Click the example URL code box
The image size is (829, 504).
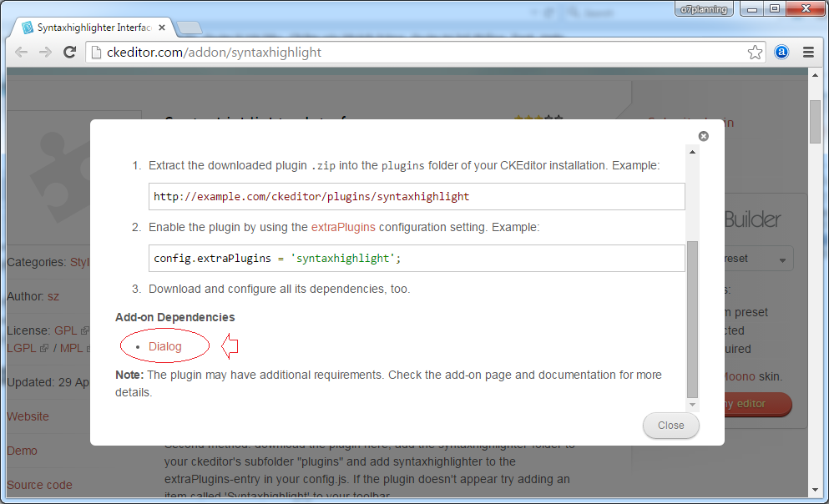(x=417, y=197)
